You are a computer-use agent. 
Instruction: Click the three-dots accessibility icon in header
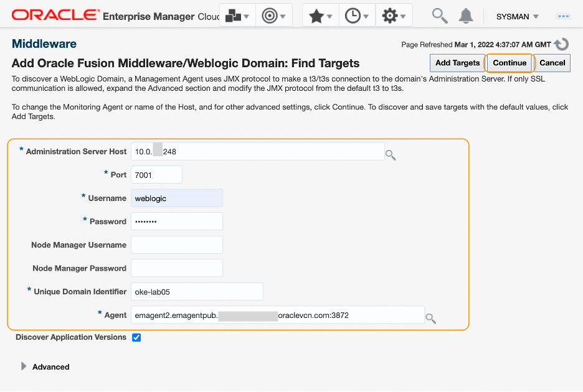coord(563,16)
